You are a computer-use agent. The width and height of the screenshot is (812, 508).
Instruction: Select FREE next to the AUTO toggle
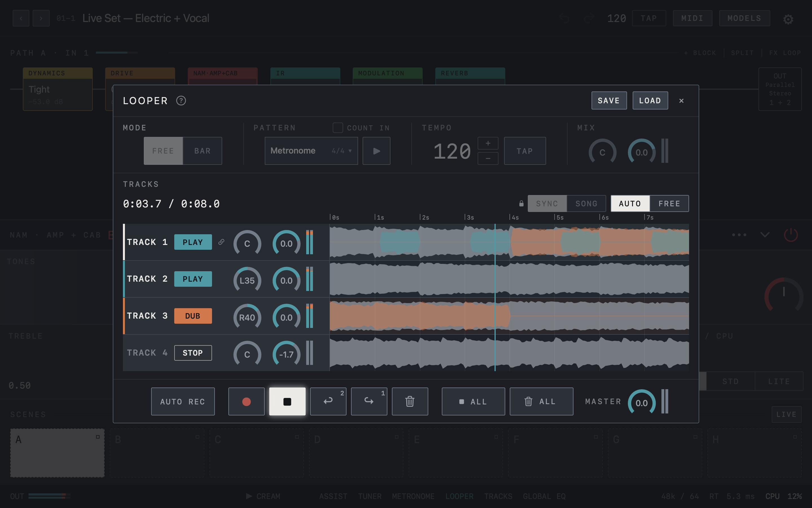(x=669, y=203)
